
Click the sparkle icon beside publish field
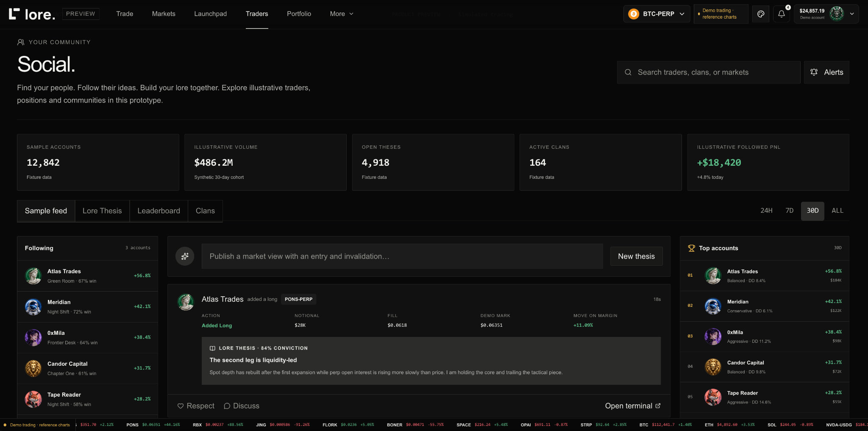(x=185, y=256)
